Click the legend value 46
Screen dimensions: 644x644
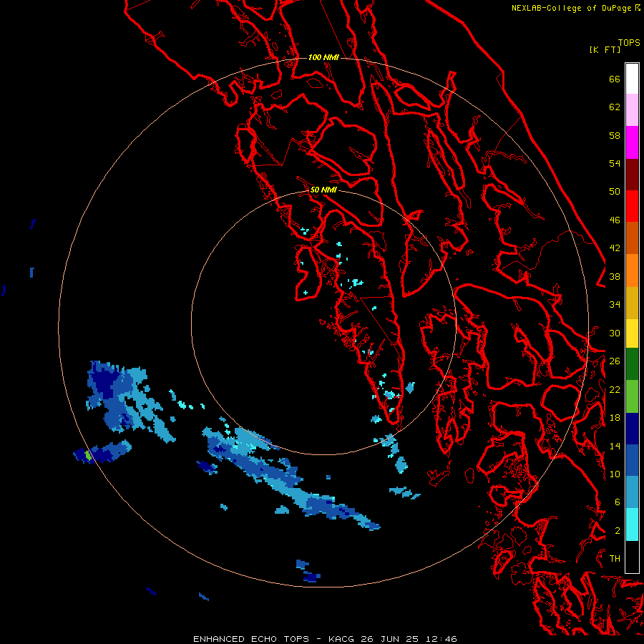pos(615,220)
